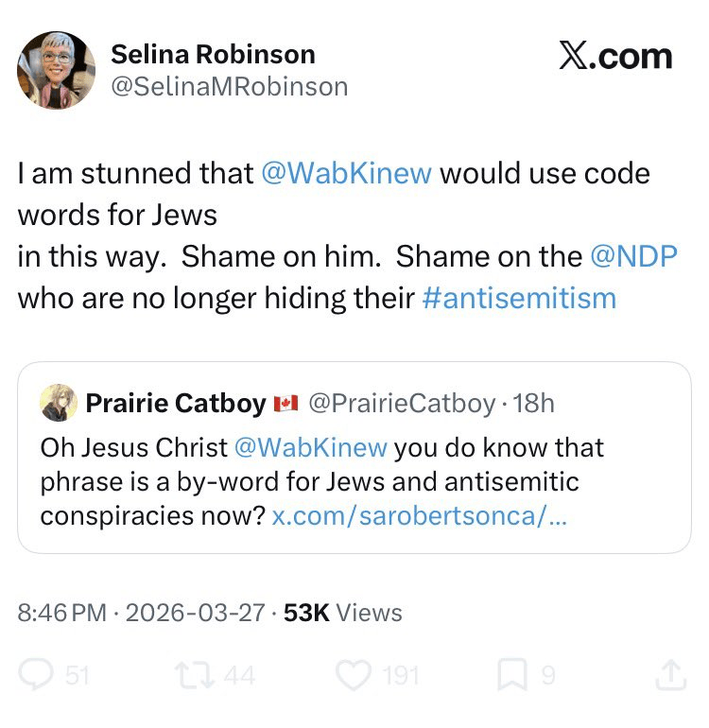Open the Prairie Catboy display name
This screenshot has height=728, width=709.
(x=176, y=404)
